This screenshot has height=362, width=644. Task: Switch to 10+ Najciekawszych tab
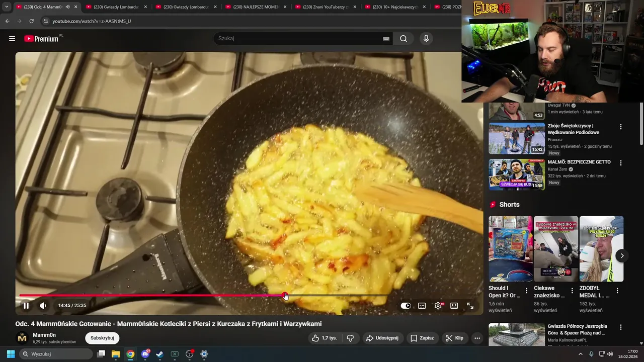click(x=395, y=7)
